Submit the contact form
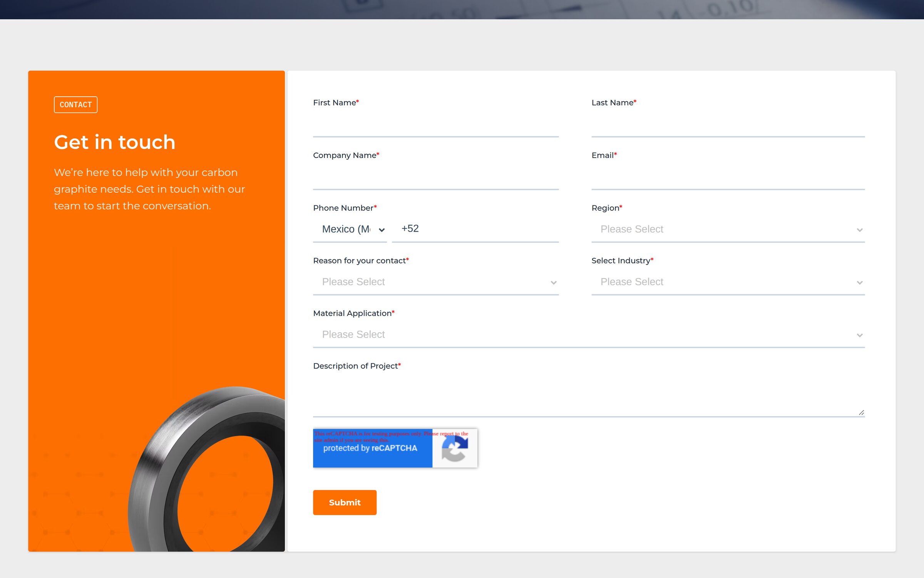The image size is (924, 578). coord(345,502)
